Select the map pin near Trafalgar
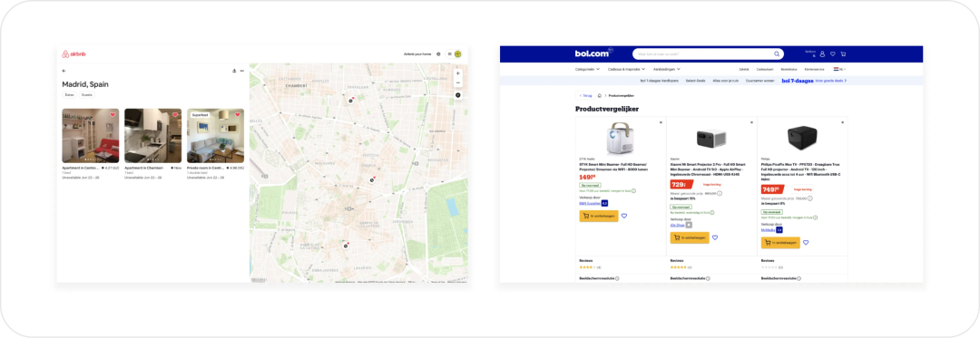Screen dimensions: 980x338 click(351, 101)
